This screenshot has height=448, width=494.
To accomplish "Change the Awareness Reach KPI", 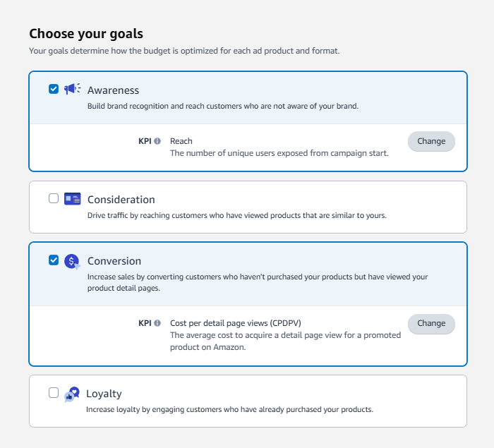I will 431,141.
